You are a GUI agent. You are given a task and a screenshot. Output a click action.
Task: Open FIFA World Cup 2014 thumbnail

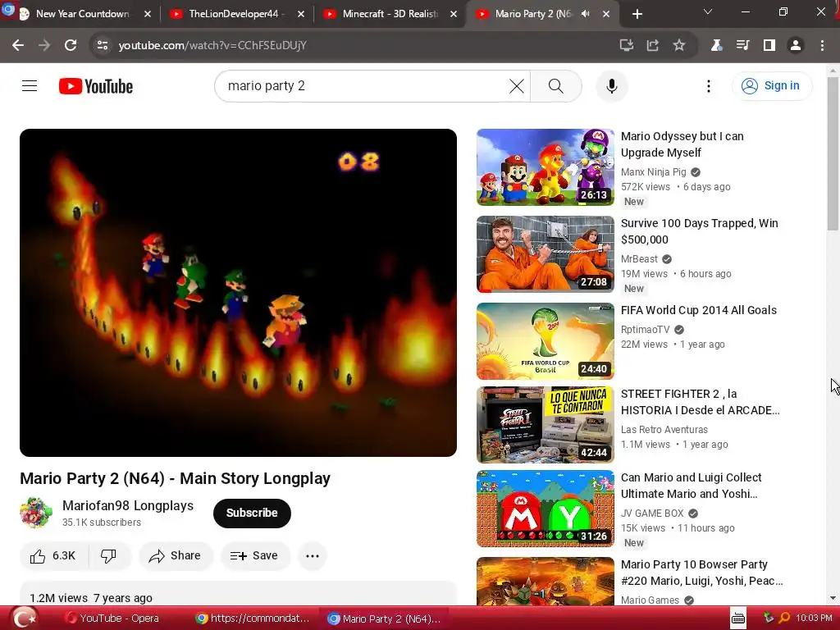tap(546, 340)
